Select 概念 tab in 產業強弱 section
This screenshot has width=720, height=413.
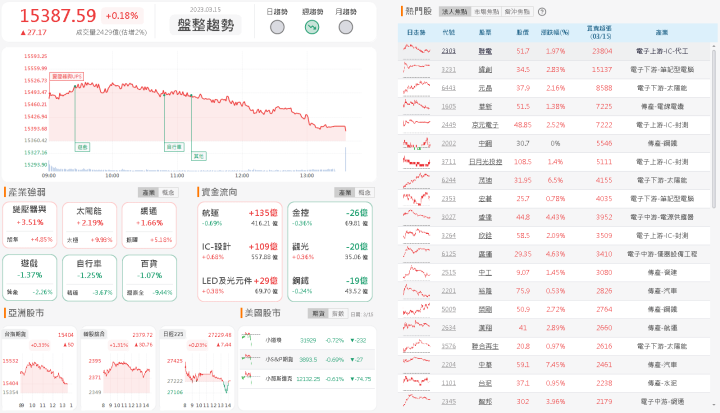[169, 192]
